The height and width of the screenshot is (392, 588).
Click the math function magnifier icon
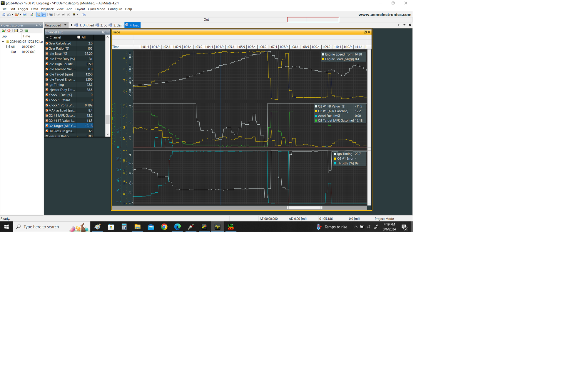tap(51, 14)
